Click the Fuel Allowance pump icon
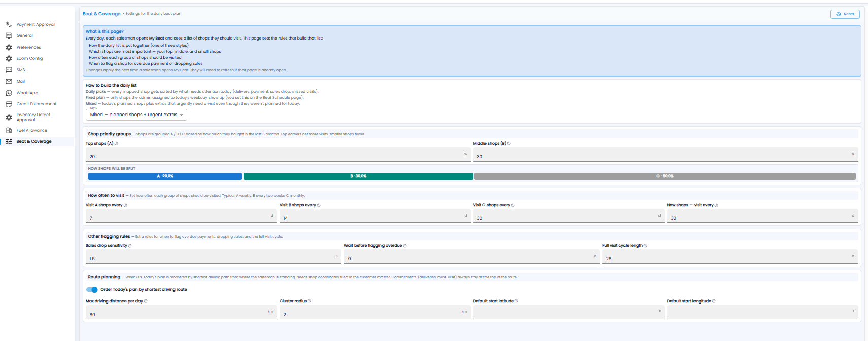Image resolution: width=868 pixels, height=341 pixels. [x=9, y=130]
